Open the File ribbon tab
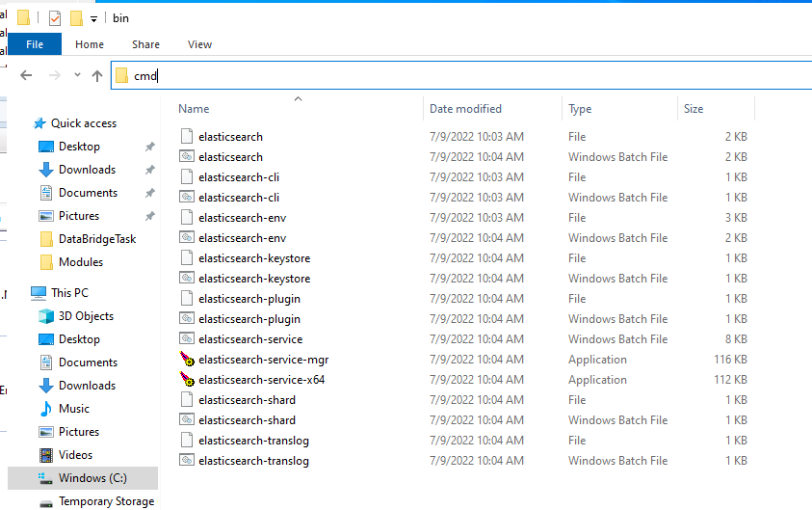 pos(35,44)
